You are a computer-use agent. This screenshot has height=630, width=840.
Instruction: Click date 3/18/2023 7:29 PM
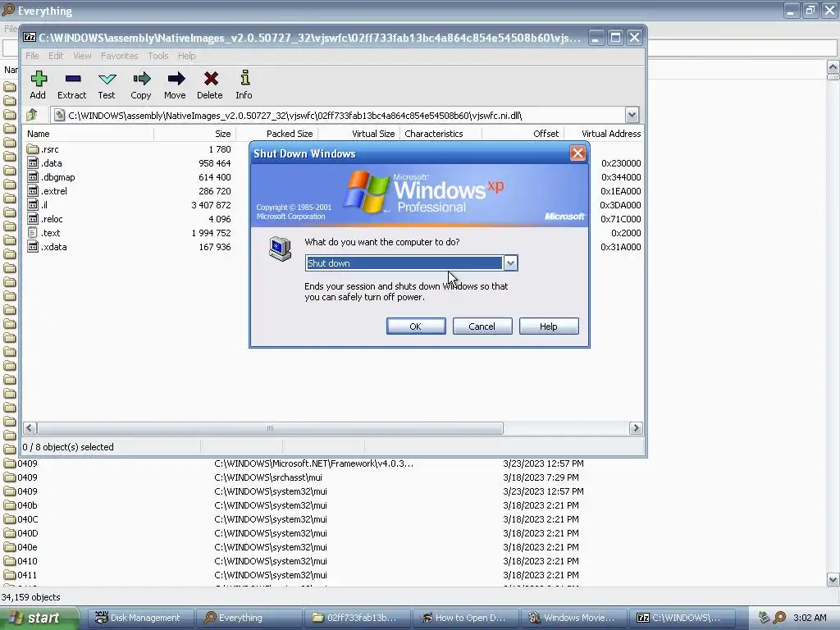click(x=541, y=477)
